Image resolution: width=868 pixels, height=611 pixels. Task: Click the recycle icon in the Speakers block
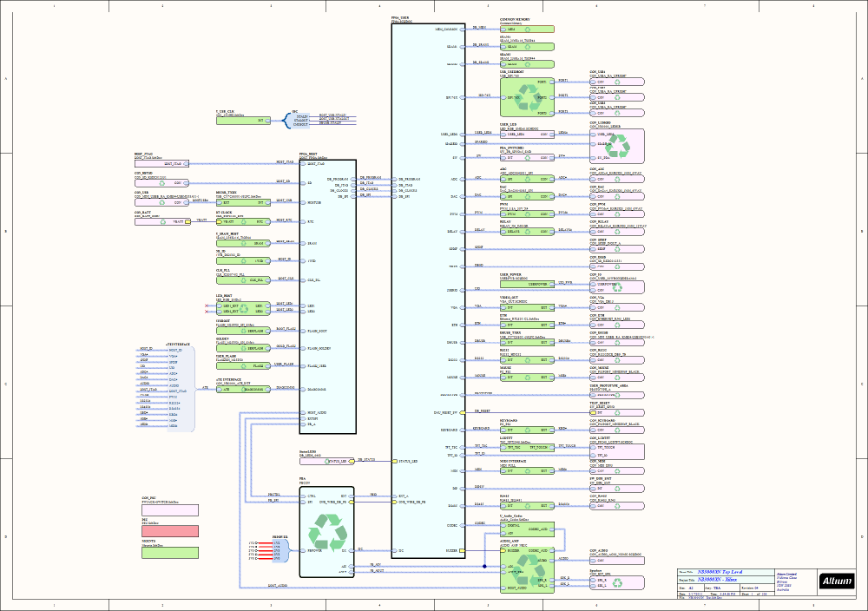(x=618, y=582)
